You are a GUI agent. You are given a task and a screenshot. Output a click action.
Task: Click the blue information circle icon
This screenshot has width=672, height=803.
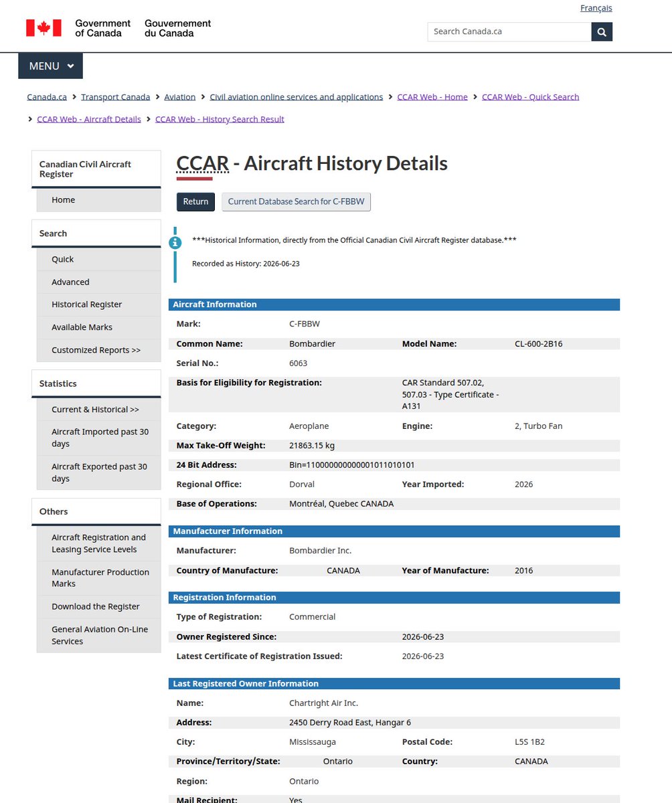click(175, 242)
